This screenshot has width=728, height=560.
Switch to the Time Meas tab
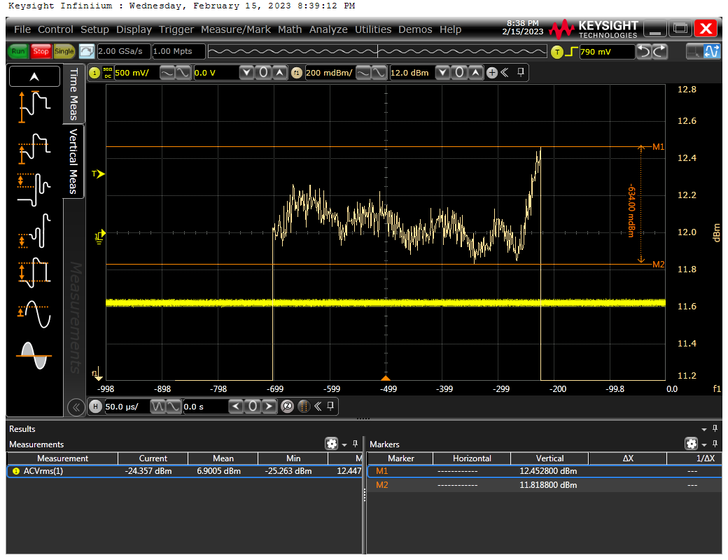point(73,94)
